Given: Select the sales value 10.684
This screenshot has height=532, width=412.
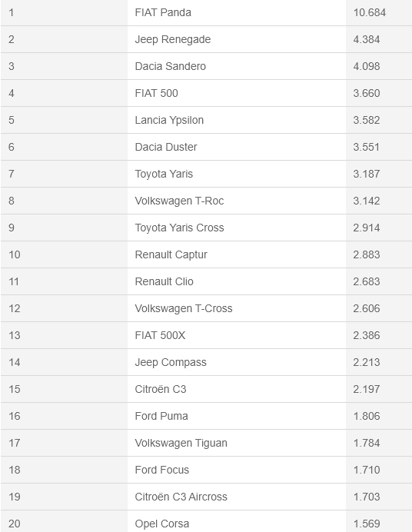Looking at the screenshot, I should [370, 12].
